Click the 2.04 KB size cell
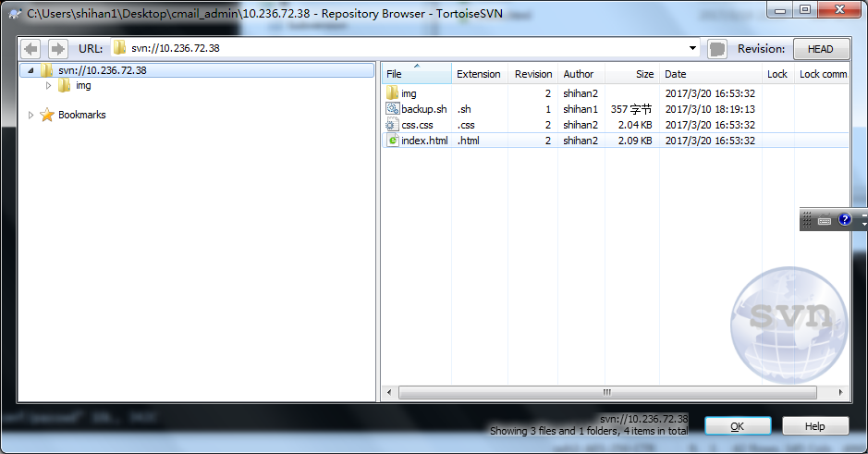Image resolution: width=868 pixels, height=454 pixels. coord(635,125)
